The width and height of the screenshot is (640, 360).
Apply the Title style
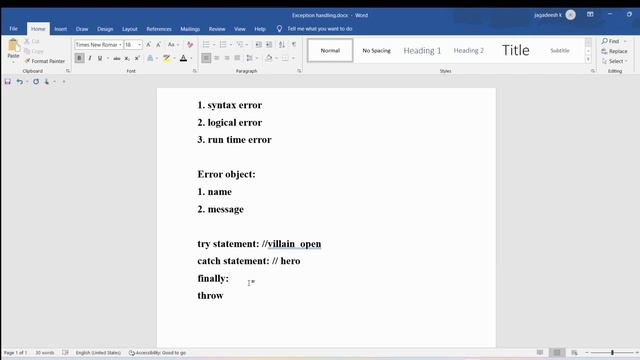pyautogui.click(x=516, y=50)
